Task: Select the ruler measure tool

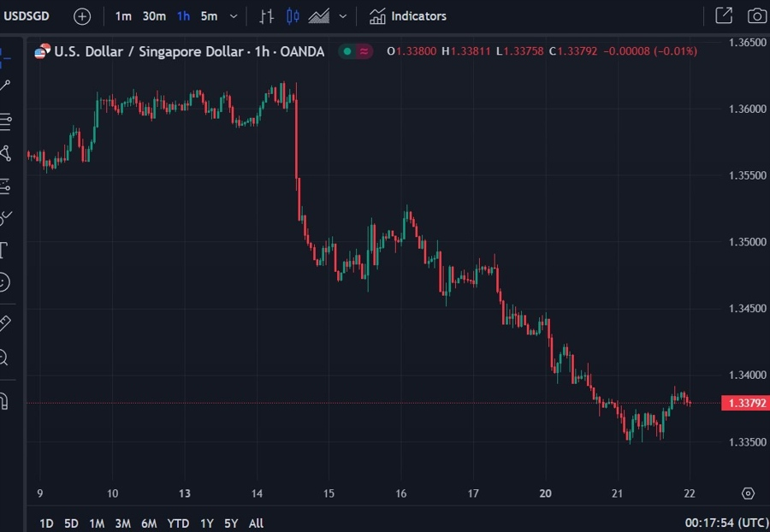Action: 5,323
